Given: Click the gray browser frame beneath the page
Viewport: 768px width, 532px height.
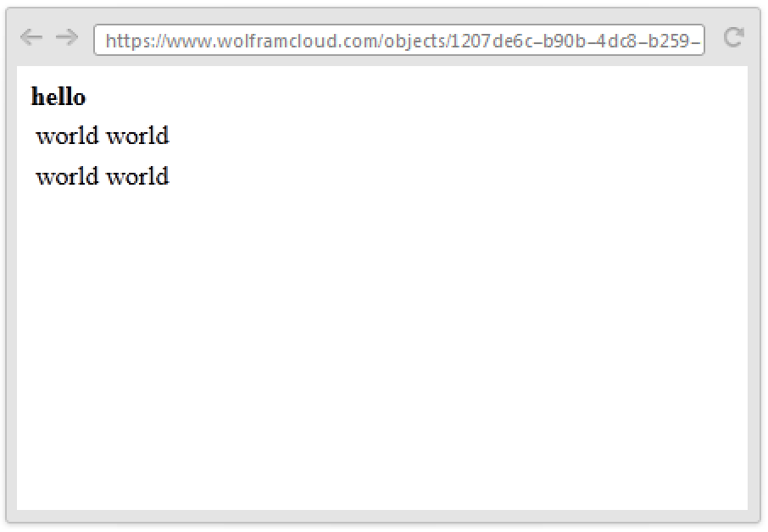Looking at the screenshot, I should tap(382, 517).
